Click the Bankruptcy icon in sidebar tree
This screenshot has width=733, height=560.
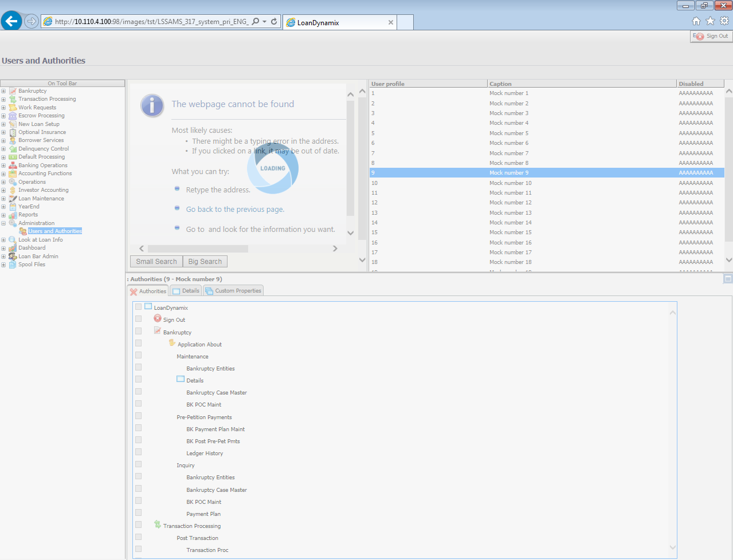point(13,91)
